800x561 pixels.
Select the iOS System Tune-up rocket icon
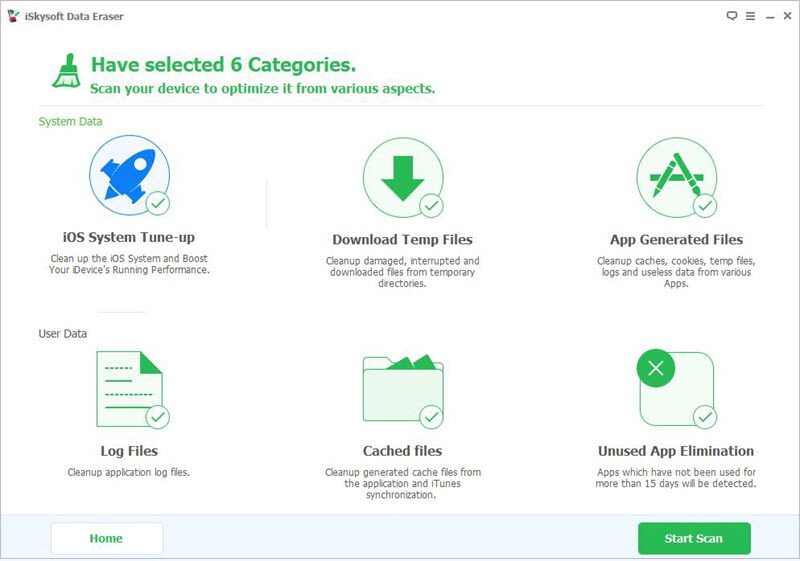[129, 175]
